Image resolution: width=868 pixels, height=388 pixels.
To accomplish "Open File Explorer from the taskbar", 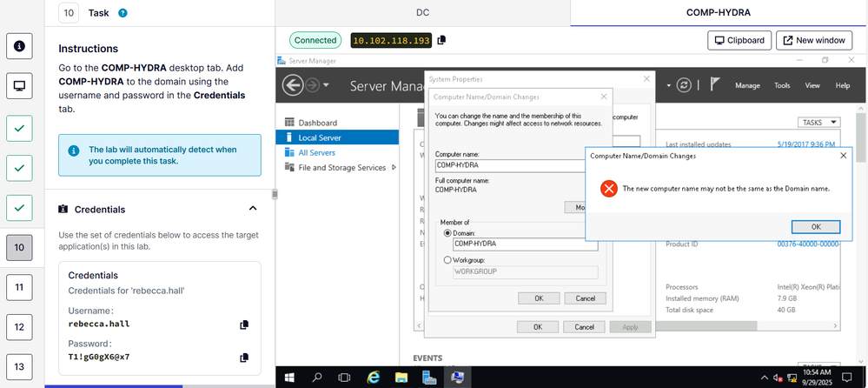I will pyautogui.click(x=401, y=378).
